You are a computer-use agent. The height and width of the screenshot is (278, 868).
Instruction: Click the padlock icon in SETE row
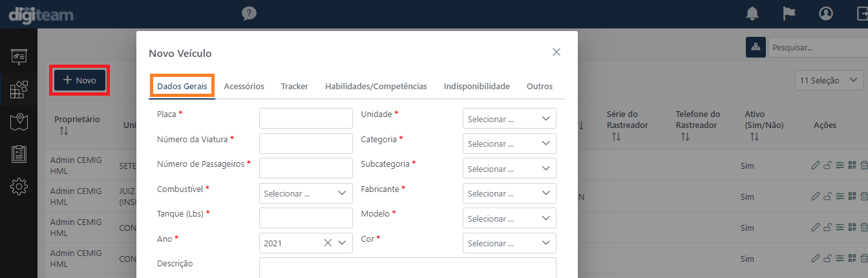pyautogui.click(x=827, y=166)
